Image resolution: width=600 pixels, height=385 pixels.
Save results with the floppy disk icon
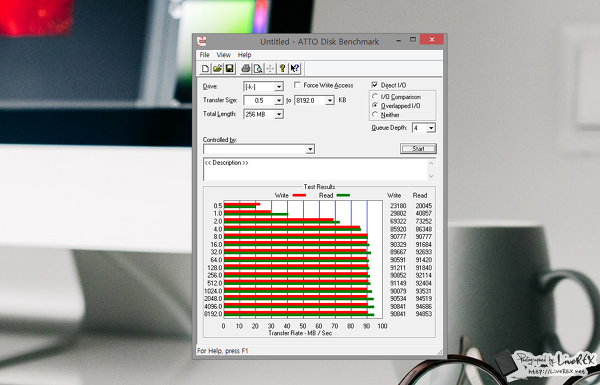(229, 69)
